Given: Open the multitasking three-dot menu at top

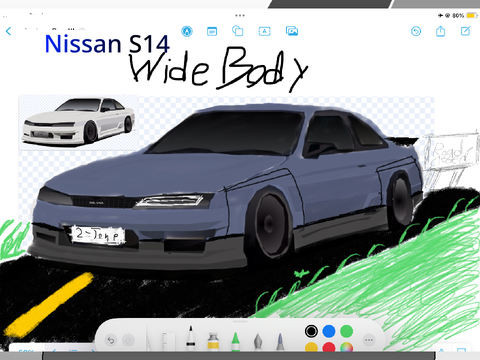Looking at the screenshot, I should click(240, 15).
